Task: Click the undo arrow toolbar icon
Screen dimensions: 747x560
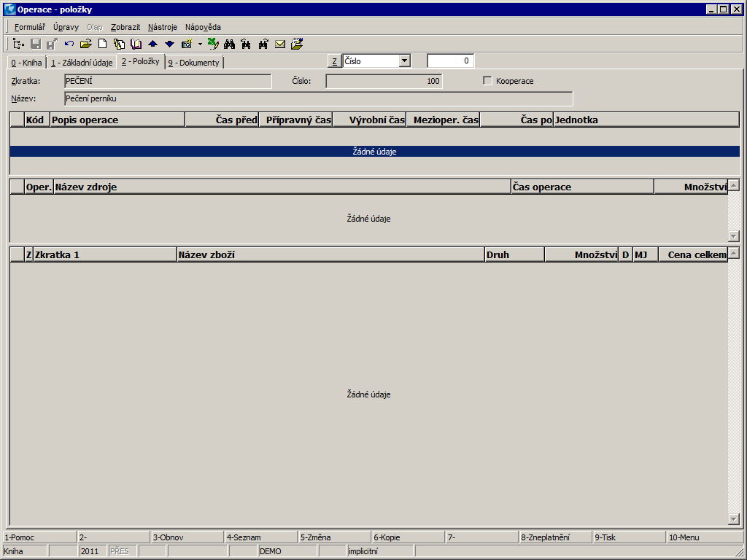Action: tap(69, 44)
